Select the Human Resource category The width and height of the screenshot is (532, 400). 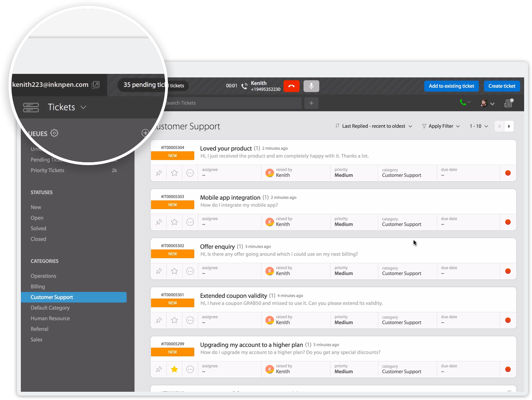[x=50, y=318]
